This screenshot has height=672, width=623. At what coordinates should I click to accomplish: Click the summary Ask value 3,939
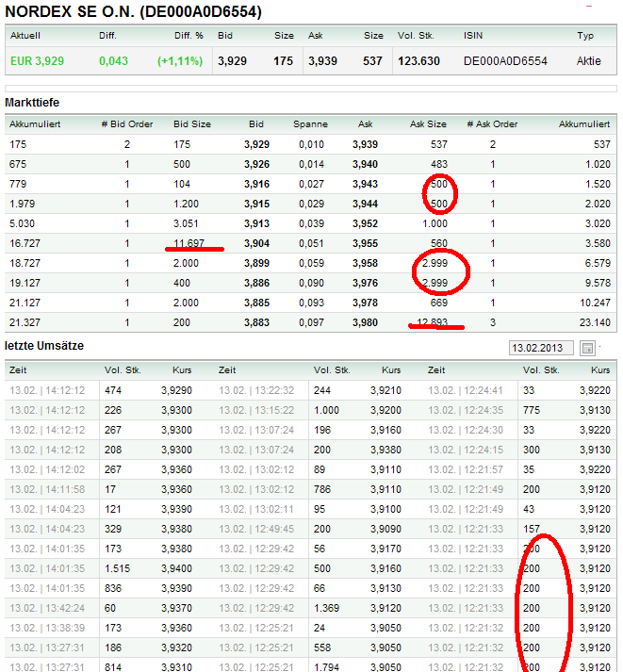[322, 61]
